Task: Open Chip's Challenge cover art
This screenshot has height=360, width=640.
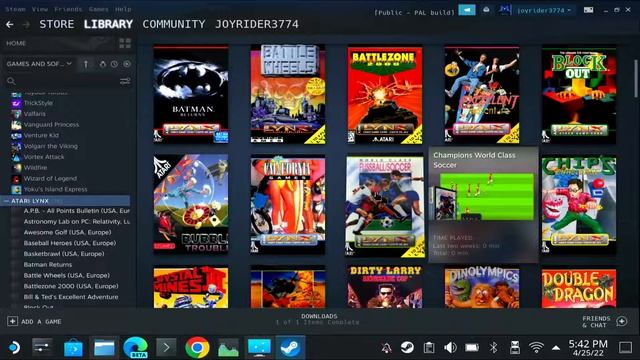Action: 579,204
